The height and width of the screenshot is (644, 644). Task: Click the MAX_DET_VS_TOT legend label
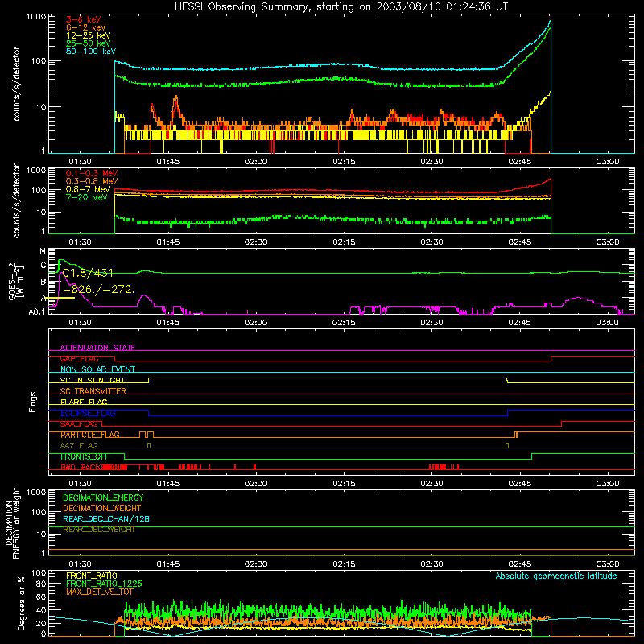[x=99, y=592]
